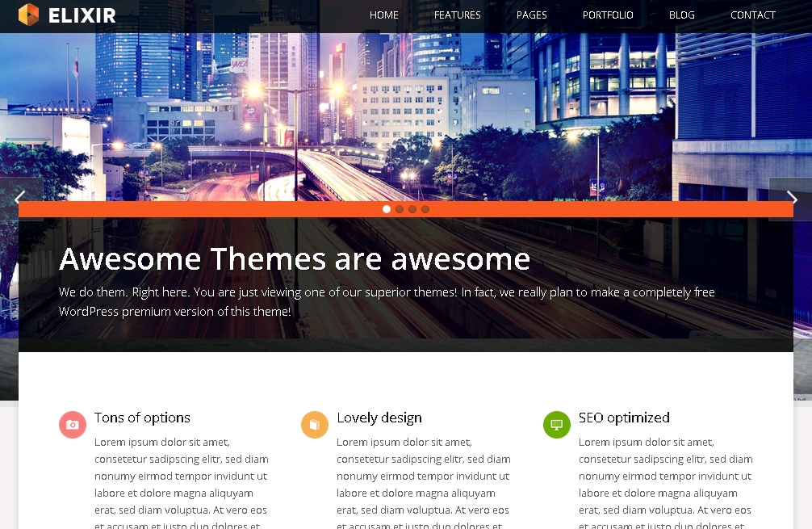Select the first slider pagination dot
812x529 pixels.
(x=387, y=209)
